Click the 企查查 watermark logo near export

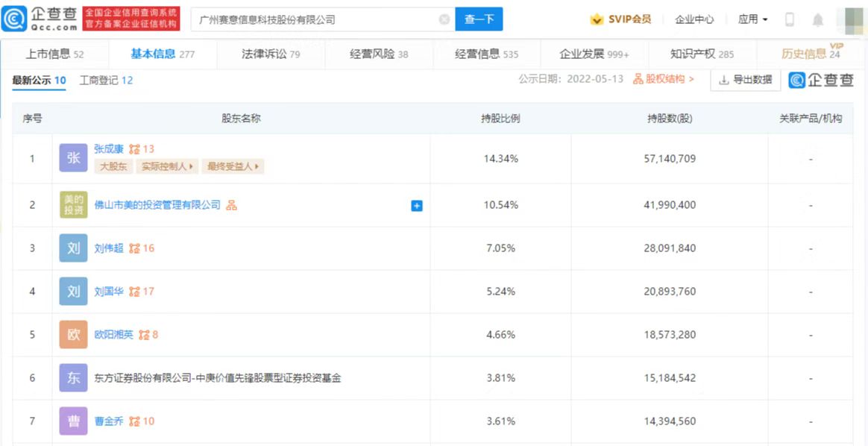coord(822,81)
